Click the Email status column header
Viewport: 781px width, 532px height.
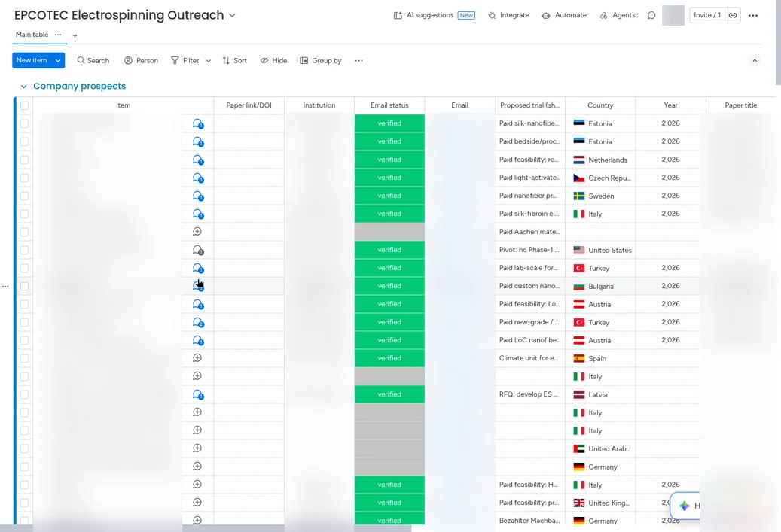click(389, 105)
